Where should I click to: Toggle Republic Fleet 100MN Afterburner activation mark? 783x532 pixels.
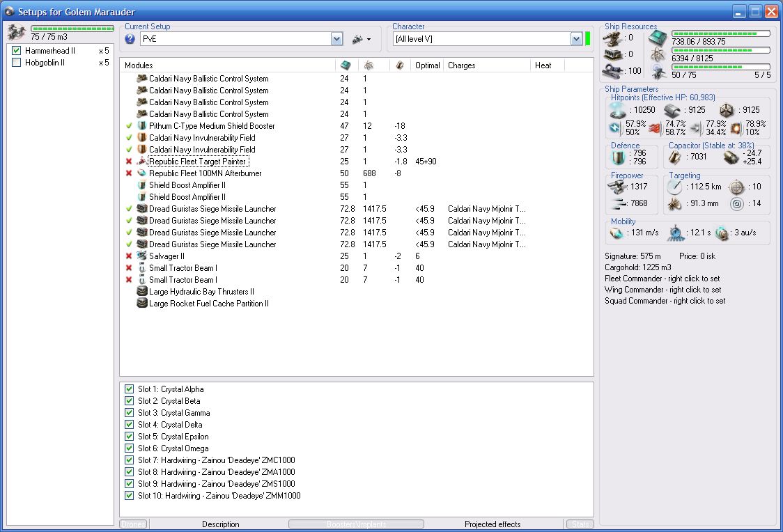coord(129,173)
